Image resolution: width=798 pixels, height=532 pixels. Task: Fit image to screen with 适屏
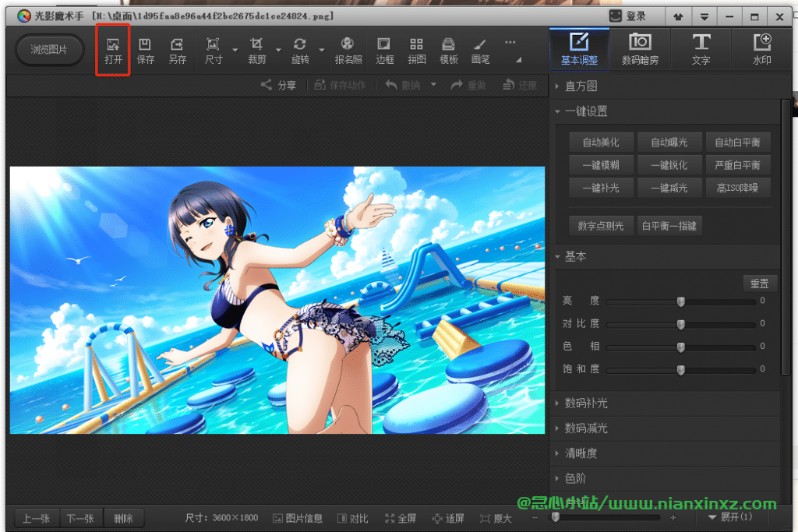(448, 518)
